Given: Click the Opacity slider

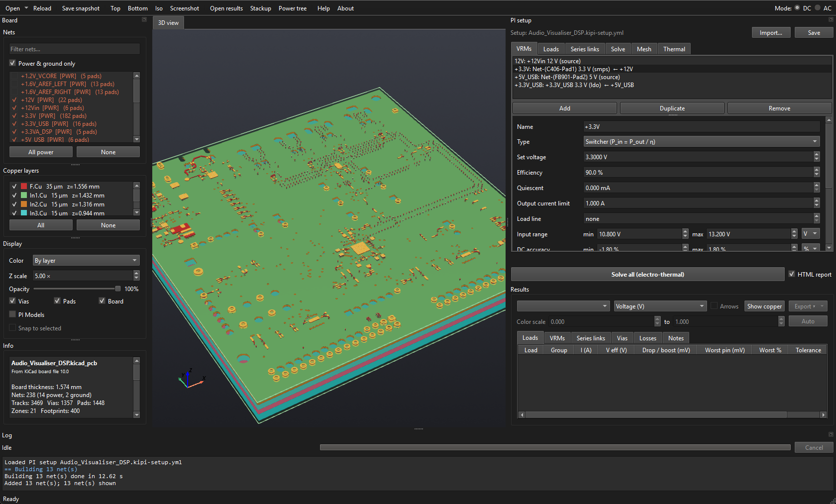Looking at the screenshot, I should pyautogui.click(x=77, y=289).
